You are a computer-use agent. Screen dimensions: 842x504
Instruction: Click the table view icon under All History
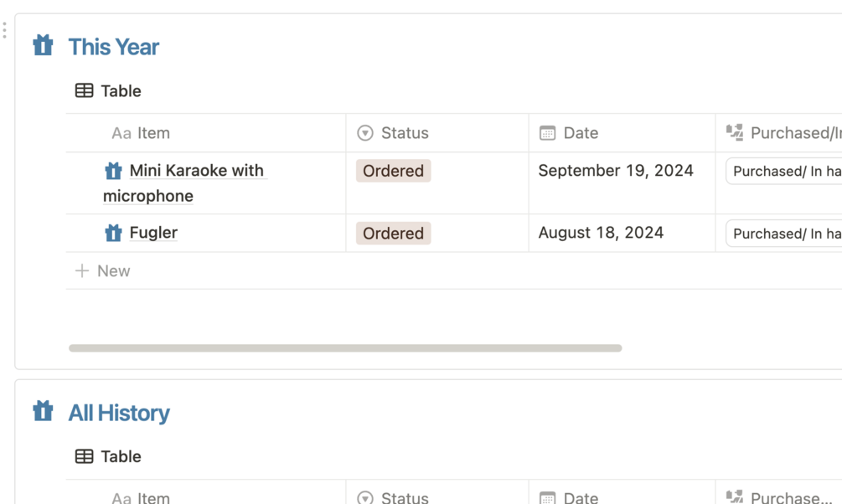tap(84, 456)
